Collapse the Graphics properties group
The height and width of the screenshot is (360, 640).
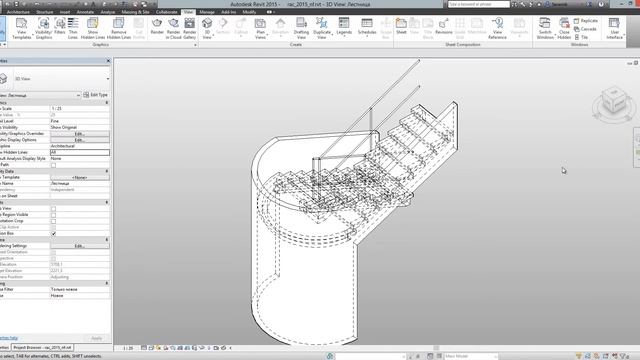(x=107, y=102)
